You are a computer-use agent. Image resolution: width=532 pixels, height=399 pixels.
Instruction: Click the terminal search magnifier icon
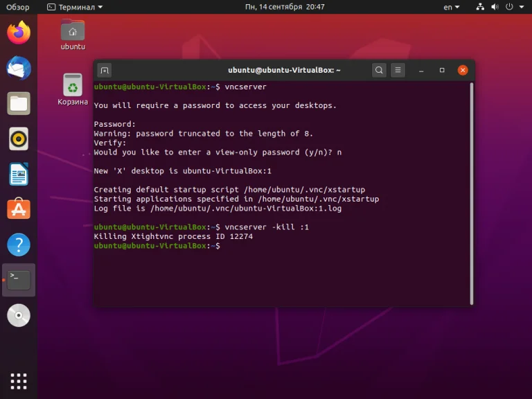pos(379,70)
